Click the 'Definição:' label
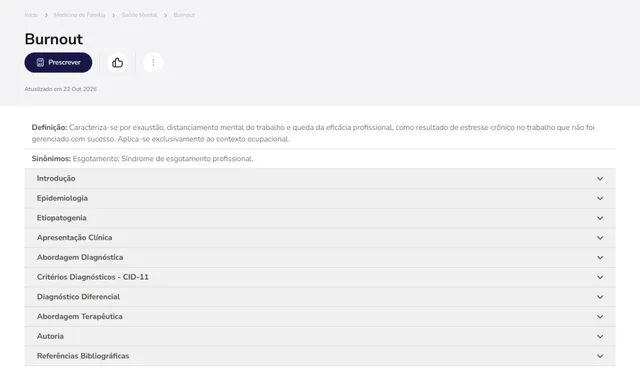Screen dimensions: 640x380 click(x=49, y=127)
